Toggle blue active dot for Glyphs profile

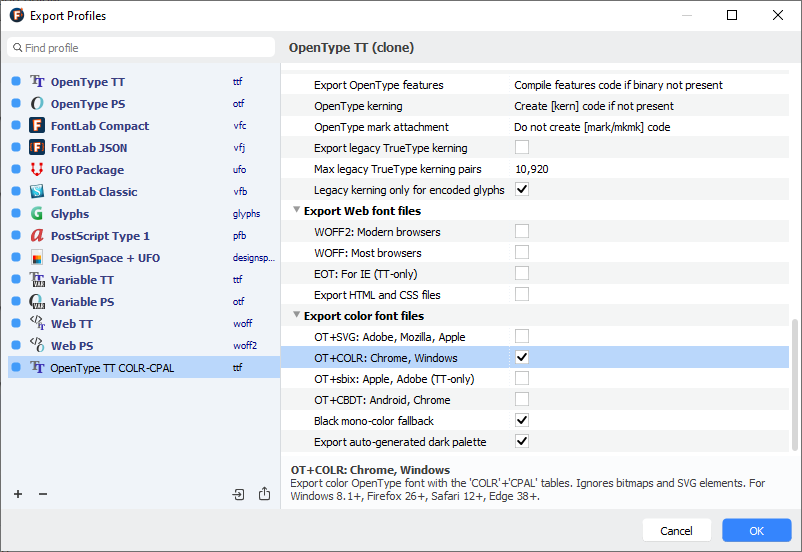coord(16,213)
